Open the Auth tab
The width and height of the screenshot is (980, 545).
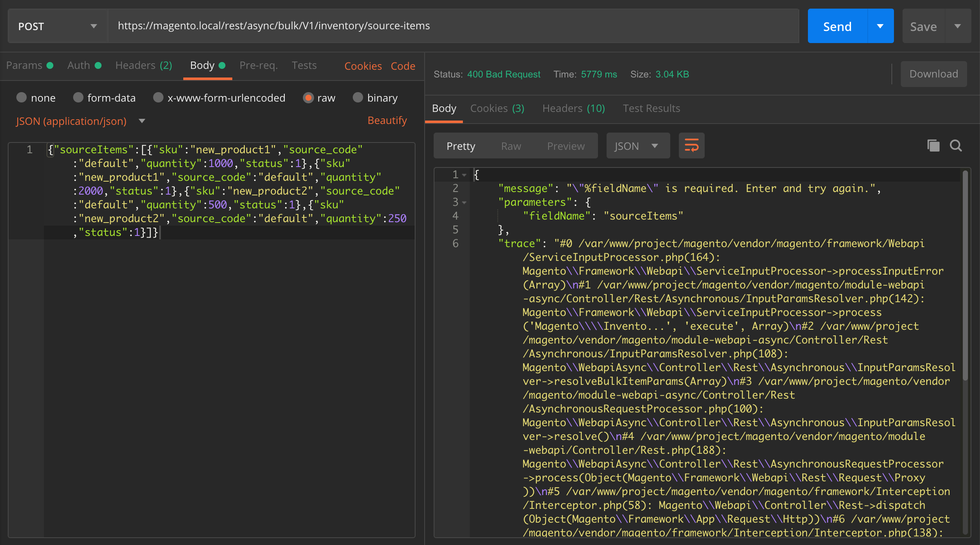click(x=84, y=65)
